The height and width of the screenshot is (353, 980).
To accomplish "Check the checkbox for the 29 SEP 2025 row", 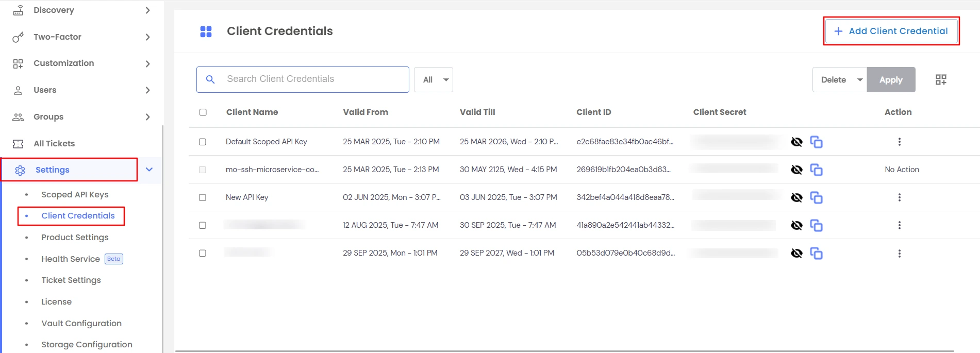I will [x=203, y=253].
